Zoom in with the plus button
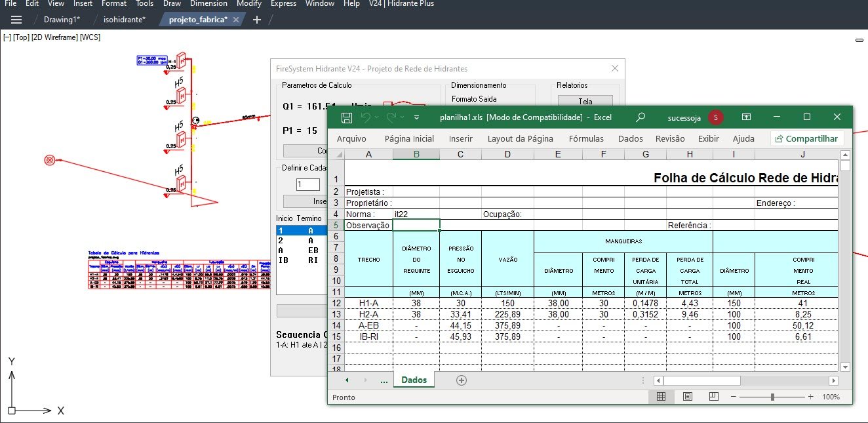 (x=811, y=397)
